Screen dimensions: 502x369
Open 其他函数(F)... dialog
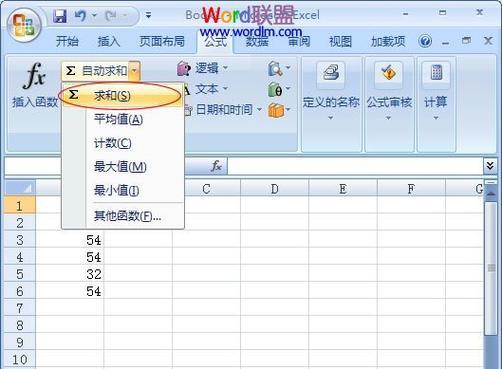coord(123,216)
